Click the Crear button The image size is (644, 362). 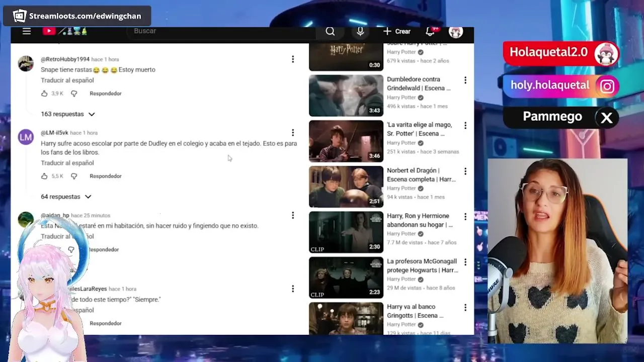[x=397, y=31]
